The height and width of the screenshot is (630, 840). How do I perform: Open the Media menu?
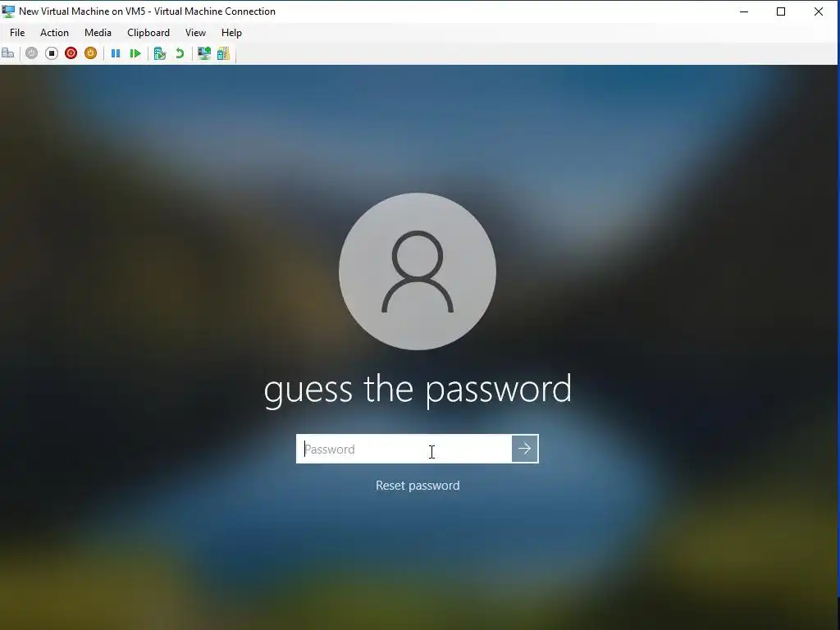click(x=98, y=33)
